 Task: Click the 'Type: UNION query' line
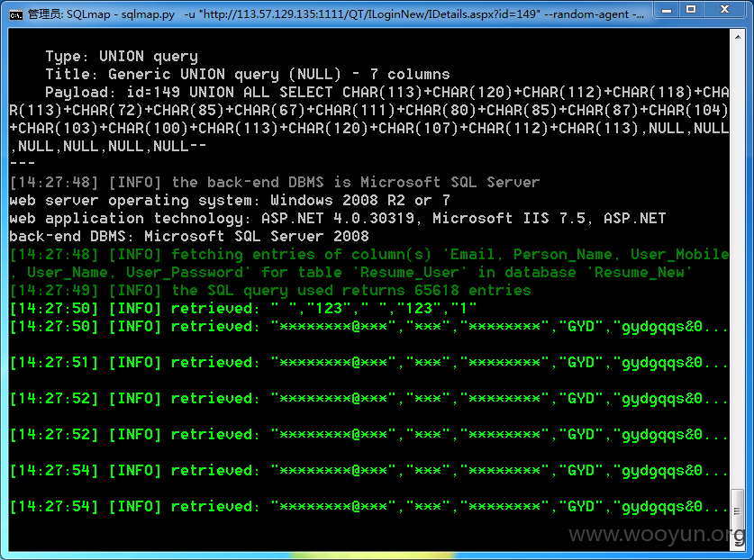pyautogui.click(x=122, y=57)
